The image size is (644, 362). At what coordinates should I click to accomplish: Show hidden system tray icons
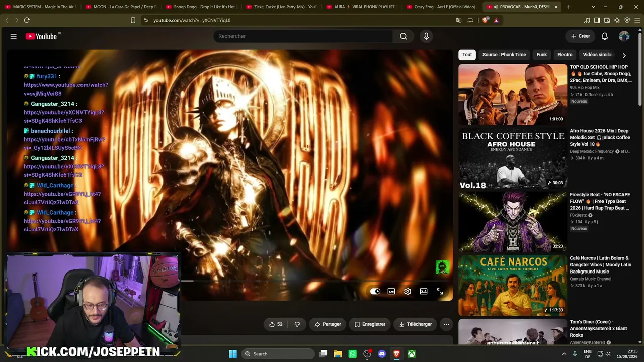(564, 354)
